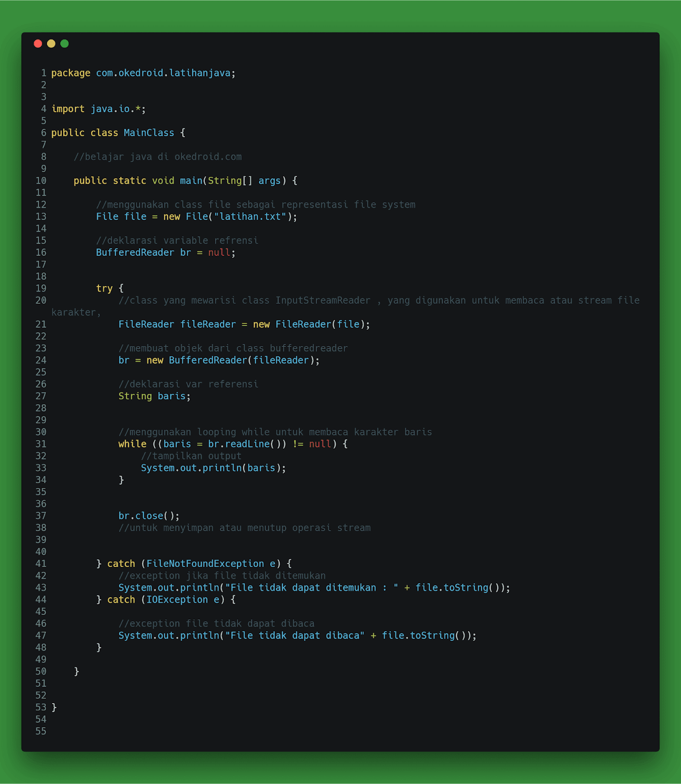The height and width of the screenshot is (784, 681).
Task: Click comment '//untuk menyimpan atau menutup operasi stream'
Action: (x=244, y=528)
